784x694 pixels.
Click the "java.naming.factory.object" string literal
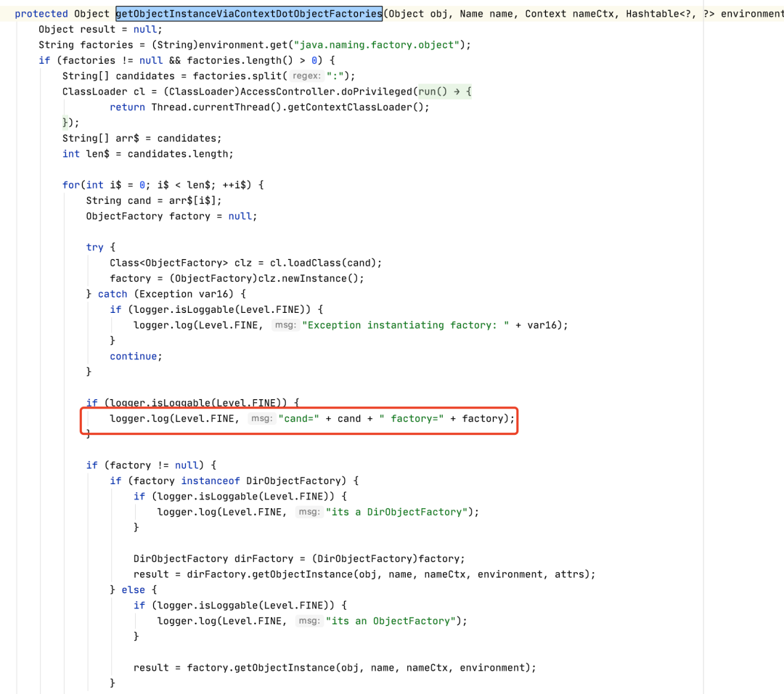tap(377, 45)
